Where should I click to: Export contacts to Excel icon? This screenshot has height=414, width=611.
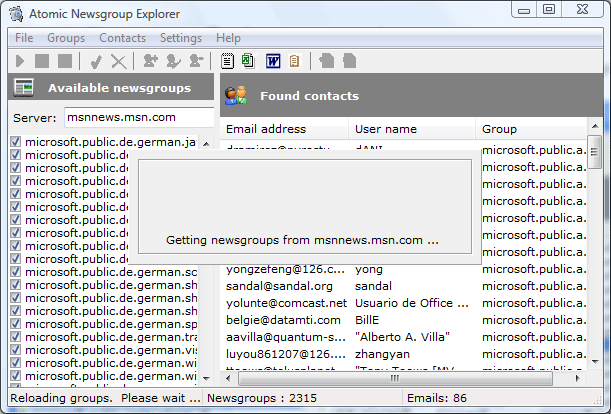click(248, 61)
